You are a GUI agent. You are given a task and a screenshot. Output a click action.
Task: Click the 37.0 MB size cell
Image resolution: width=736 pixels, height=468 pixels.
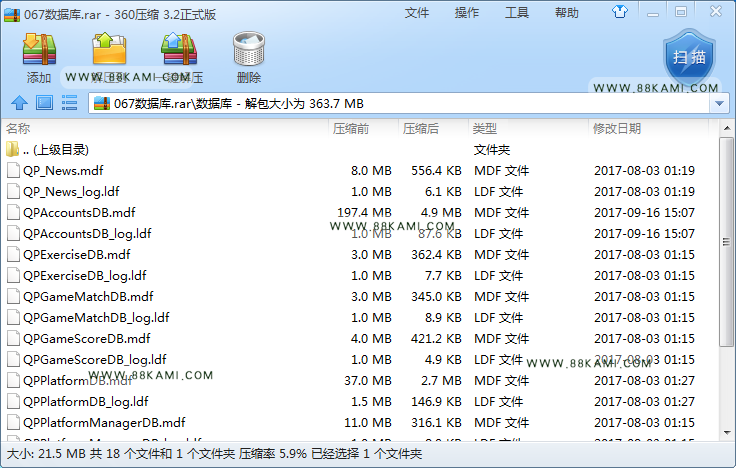(x=368, y=381)
